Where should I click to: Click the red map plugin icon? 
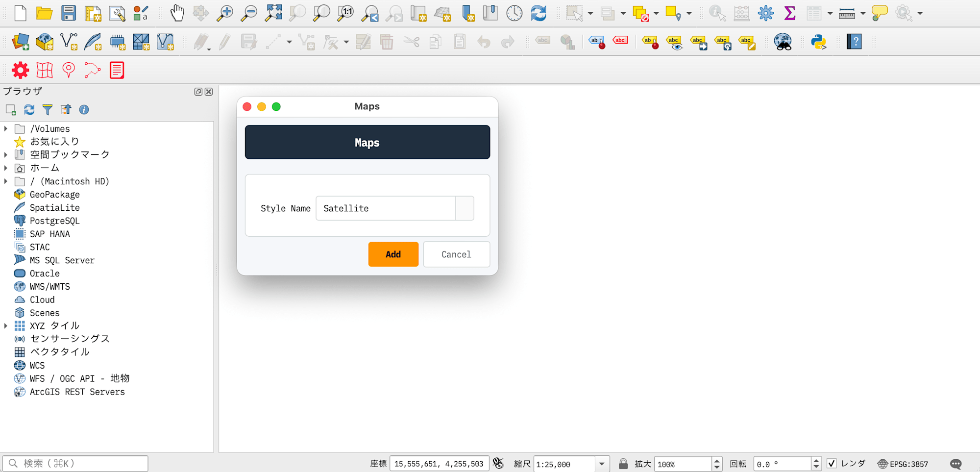pyautogui.click(x=45, y=70)
